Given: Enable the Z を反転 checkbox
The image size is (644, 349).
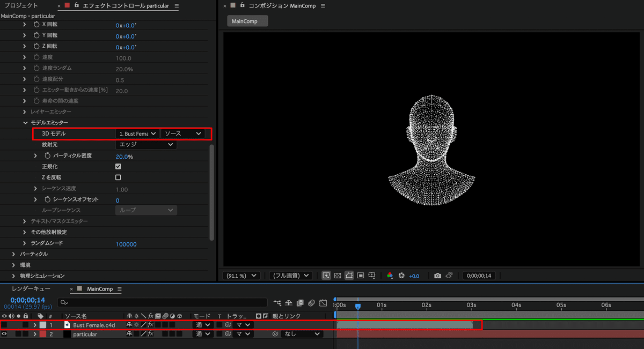Looking at the screenshot, I should (x=118, y=177).
